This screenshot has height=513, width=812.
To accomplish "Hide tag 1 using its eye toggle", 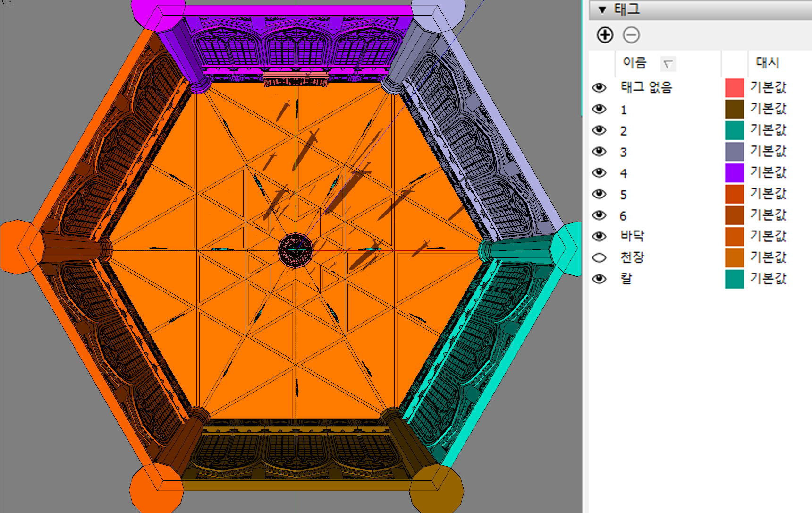I will [x=599, y=109].
